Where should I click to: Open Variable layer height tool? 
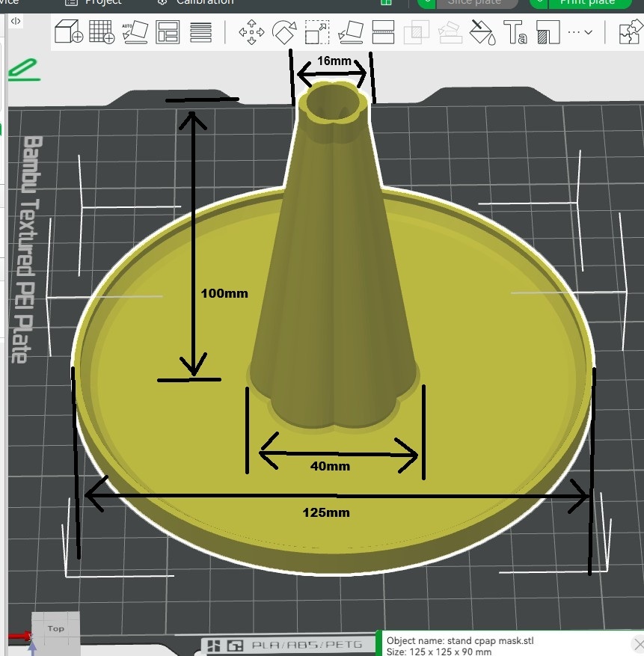tap(200, 32)
